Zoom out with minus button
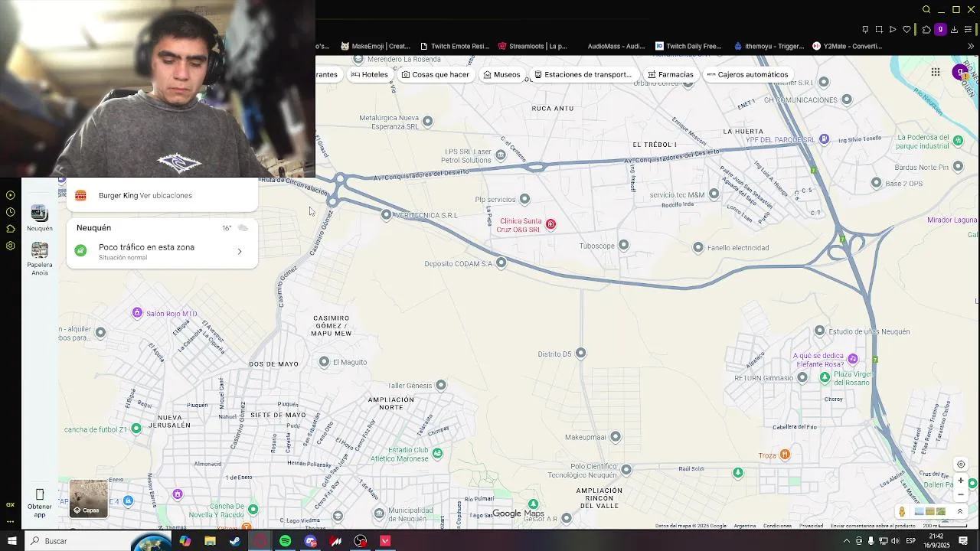 coord(961,494)
